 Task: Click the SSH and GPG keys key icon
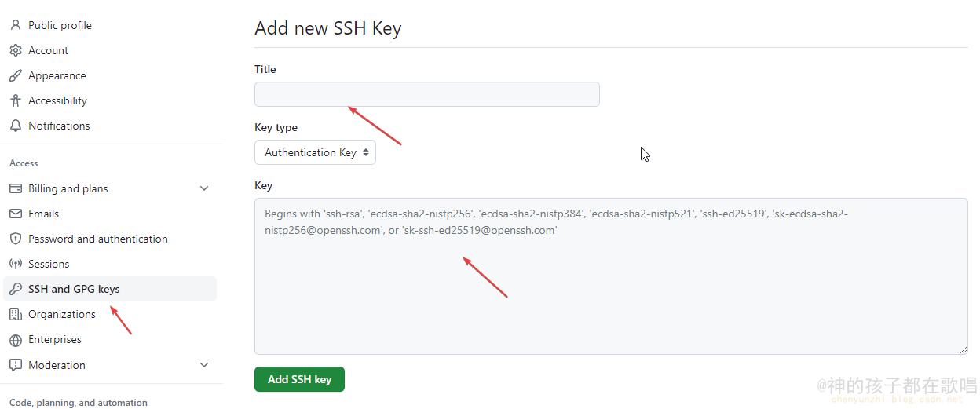coord(15,289)
